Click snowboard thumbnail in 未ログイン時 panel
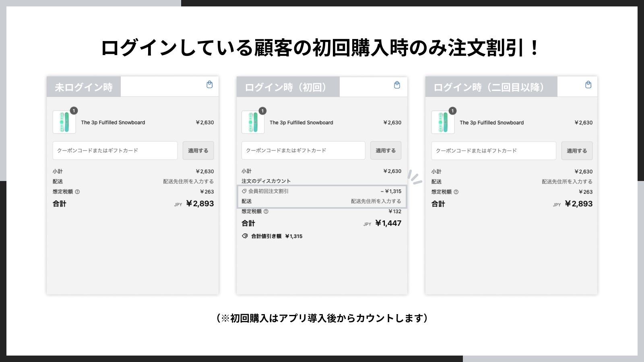The width and height of the screenshot is (644, 362). 64,122
